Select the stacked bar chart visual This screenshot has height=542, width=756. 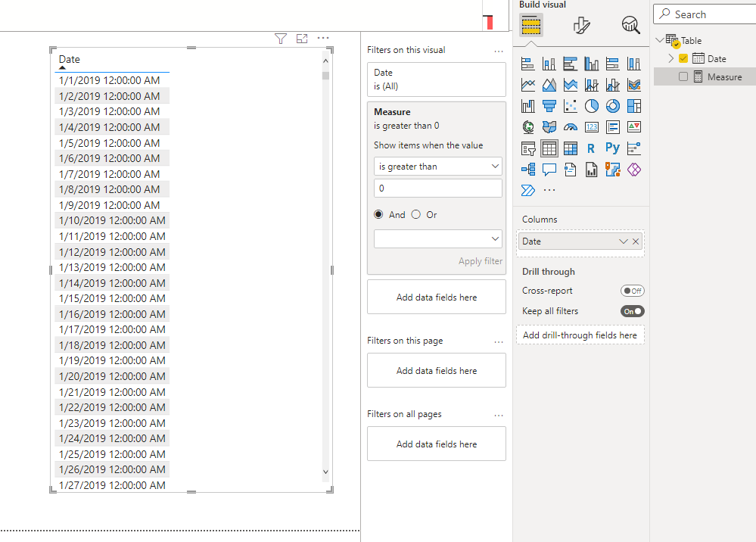[x=528, y=64]
